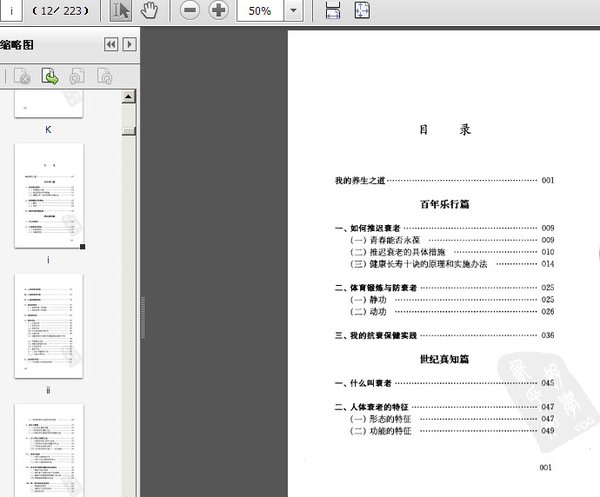Zoom in with the plus button
This screenshot has width=600, height=497.
click(x=218, y=10)
